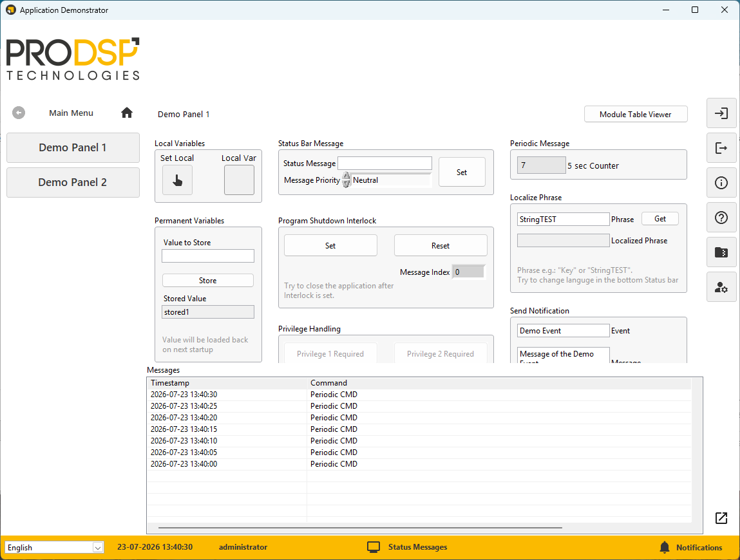Click the folder icon in right sidebar
Viewport: 740px width, 560px height.
(721, 252)
